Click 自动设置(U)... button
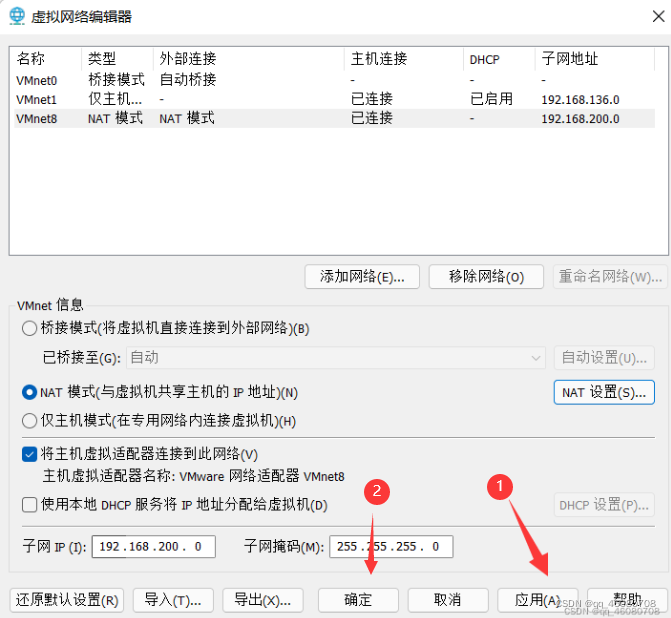This screenshot has width=671, height=618. point(604,357)
